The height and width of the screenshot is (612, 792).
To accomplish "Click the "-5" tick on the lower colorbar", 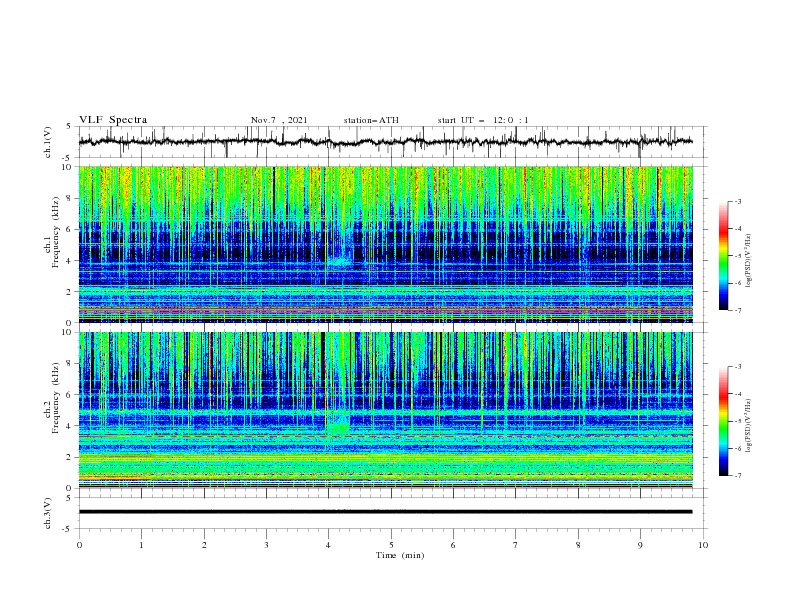I will pyautogui.click(x=737, y=421).
